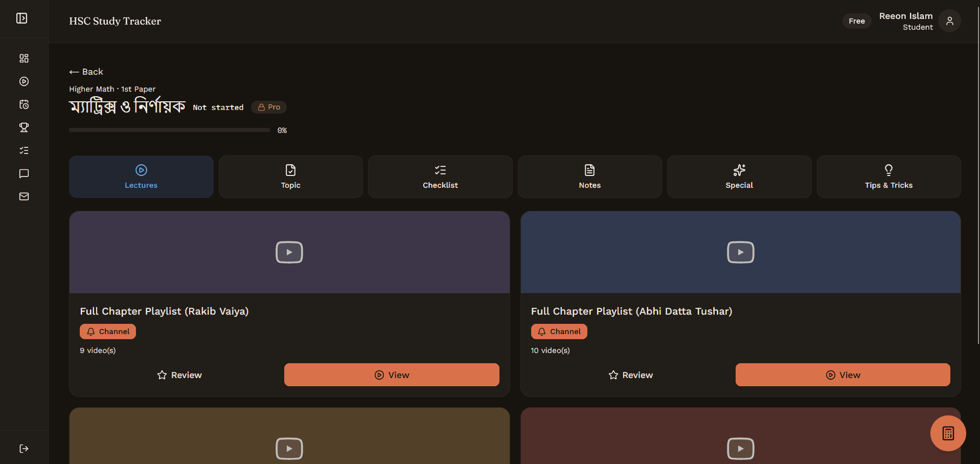Open the calendar-clock schedule icon in sidebar

(24, 104)
